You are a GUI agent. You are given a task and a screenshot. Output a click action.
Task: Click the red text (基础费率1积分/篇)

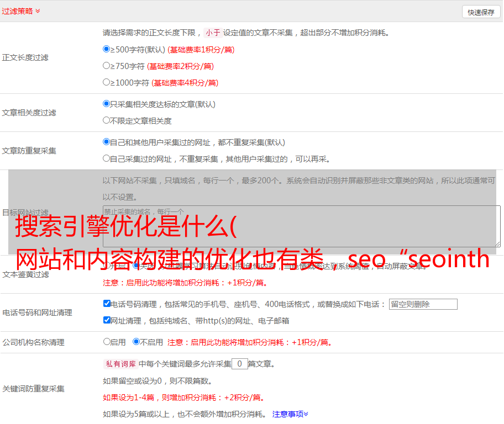point(201,50)
